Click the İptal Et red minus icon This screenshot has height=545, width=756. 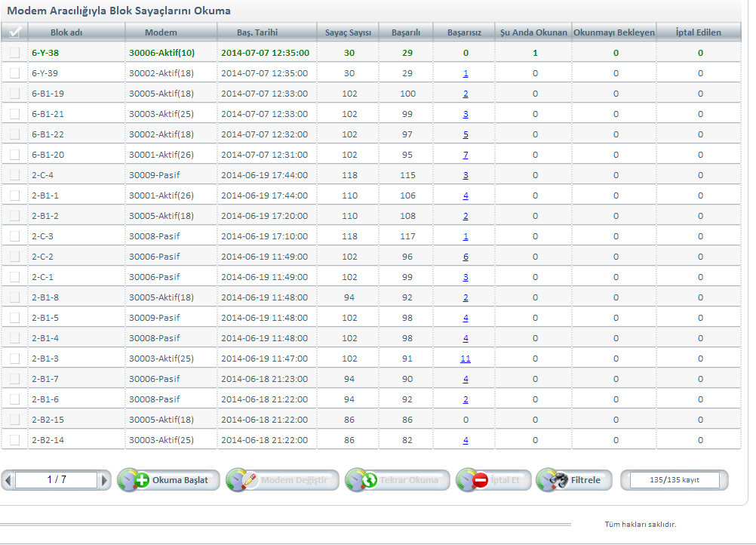[x=480, y=480]
